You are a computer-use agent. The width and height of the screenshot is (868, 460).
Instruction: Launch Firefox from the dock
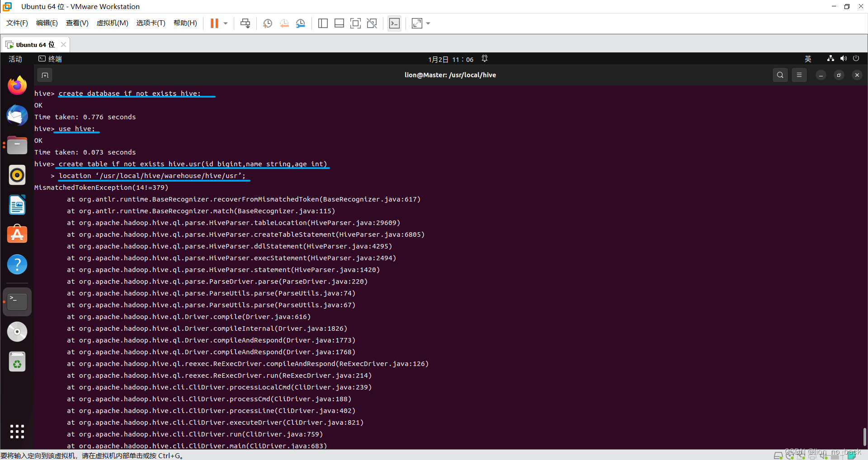pos(17,85)
